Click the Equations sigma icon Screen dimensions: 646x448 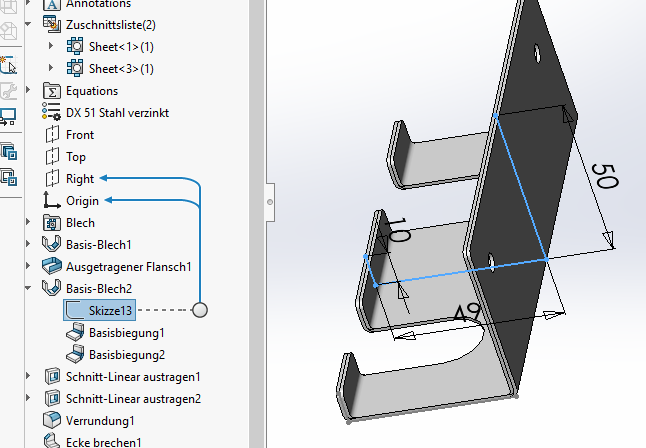click(x=52, y=91)
